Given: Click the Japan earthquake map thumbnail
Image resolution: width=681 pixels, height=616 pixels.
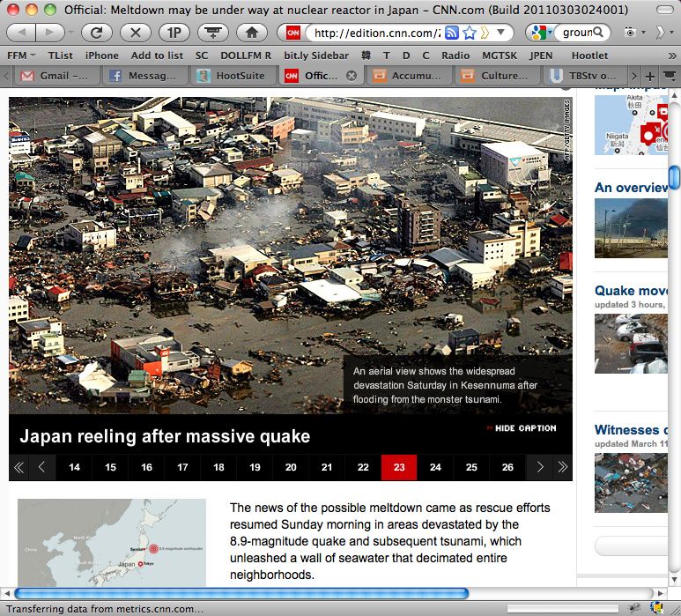Looking at the screenshot, I should point(112,543).
